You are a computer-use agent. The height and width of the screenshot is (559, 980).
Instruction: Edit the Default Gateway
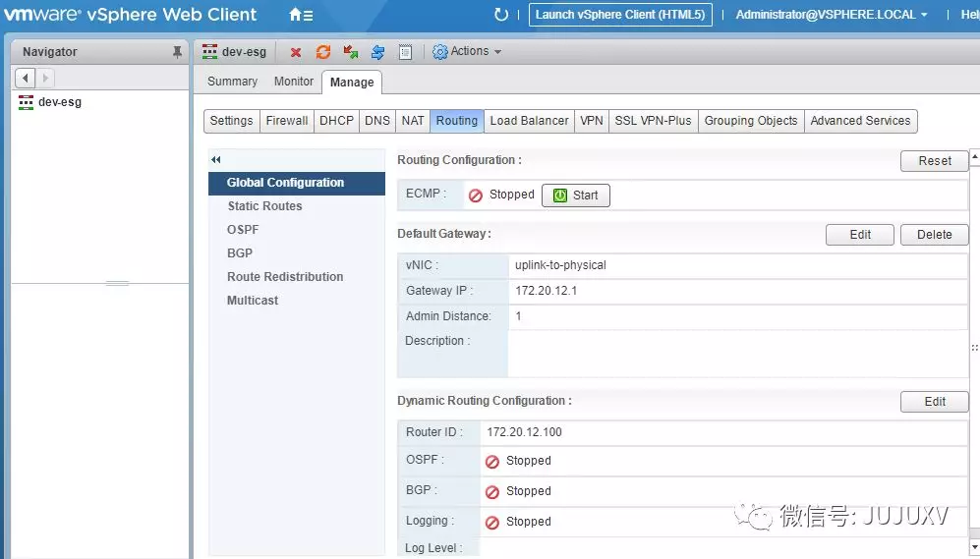860,234
